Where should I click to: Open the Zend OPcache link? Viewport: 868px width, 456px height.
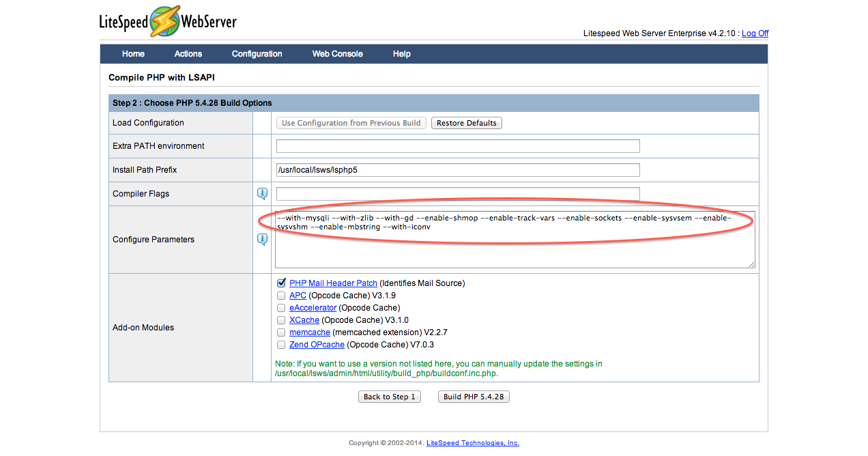click(317, 345)
